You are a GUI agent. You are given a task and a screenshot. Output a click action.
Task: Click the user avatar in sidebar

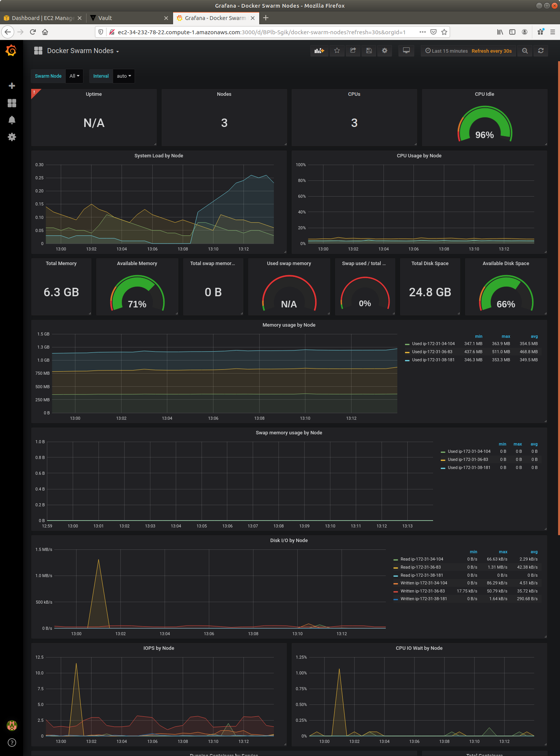coord(12,726)
